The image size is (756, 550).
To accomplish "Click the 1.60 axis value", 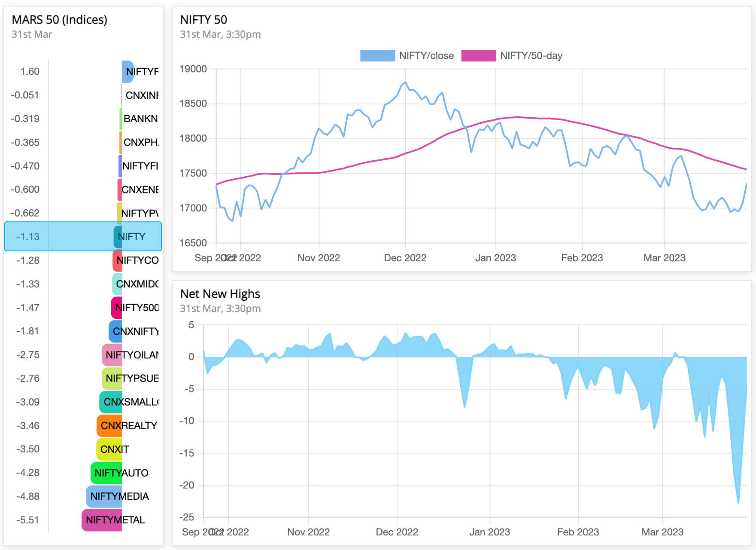I will (x=30, y=72).
